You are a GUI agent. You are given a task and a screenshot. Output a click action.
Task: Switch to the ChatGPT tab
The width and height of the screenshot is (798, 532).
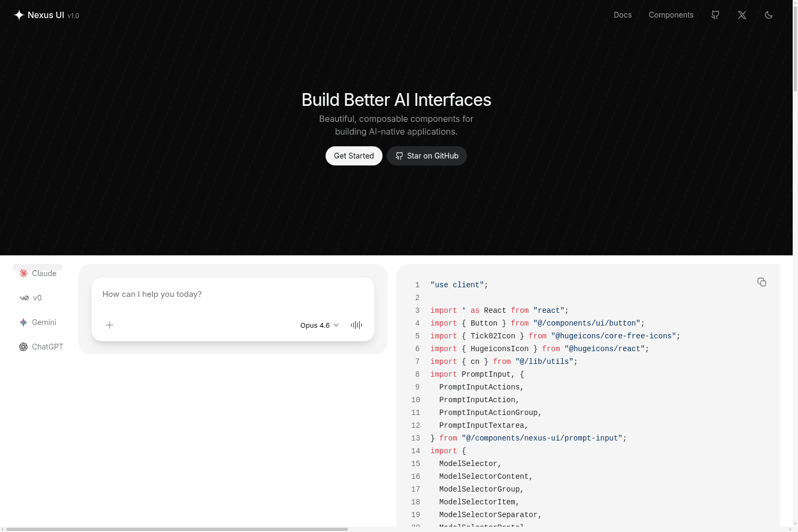pos(41,347)
